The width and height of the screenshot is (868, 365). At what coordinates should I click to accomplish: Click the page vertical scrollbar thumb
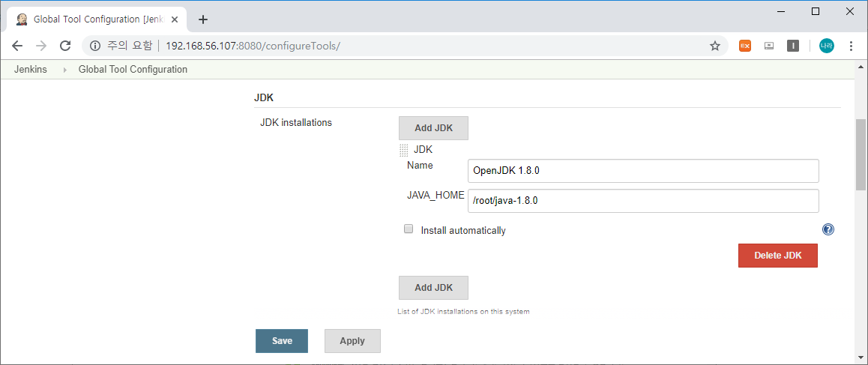861,155
